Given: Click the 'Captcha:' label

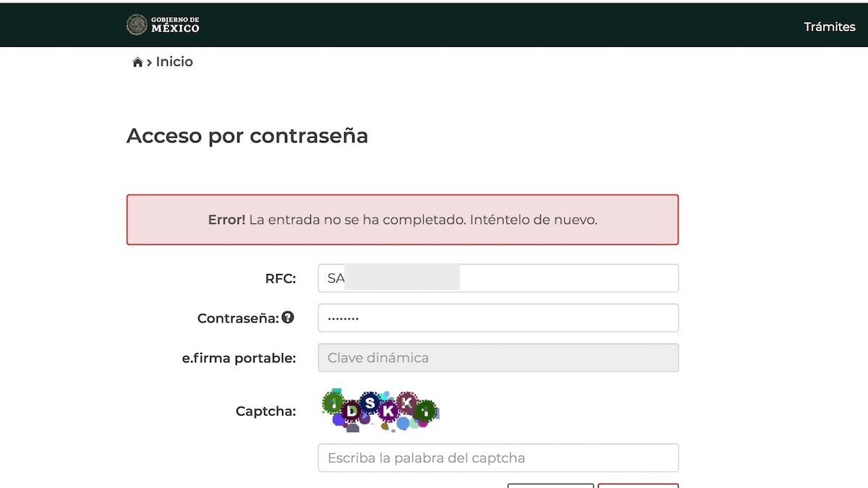Looking at the screenshot, I should [265, 411].
